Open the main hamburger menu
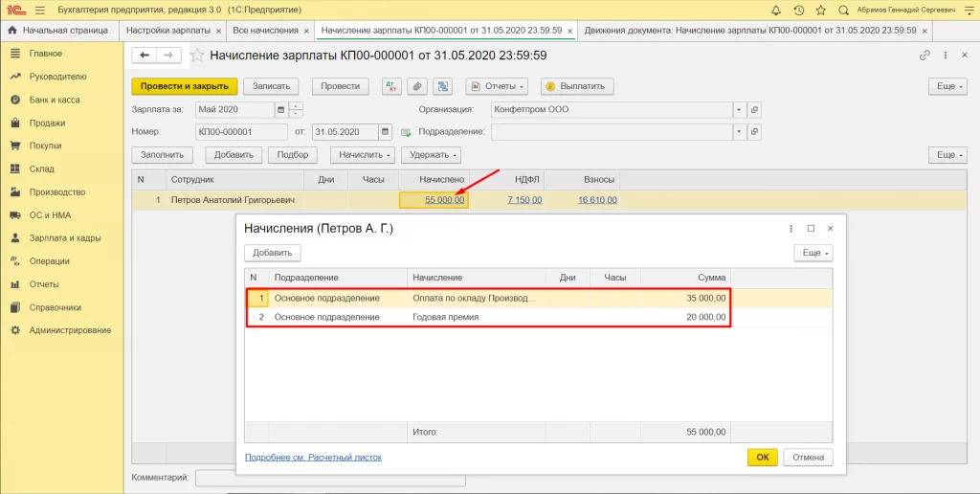 [x=40, y=10]
